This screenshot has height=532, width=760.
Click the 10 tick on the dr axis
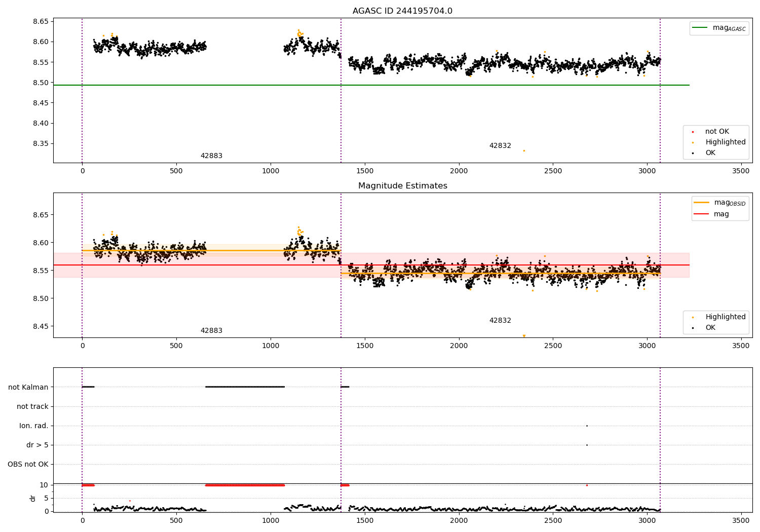click(x=44, y=485)
